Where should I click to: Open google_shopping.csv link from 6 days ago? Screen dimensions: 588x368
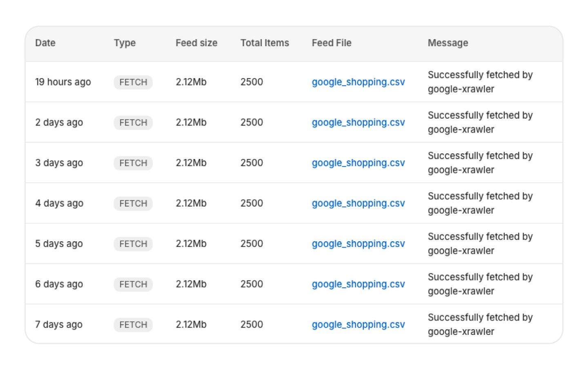tap(358, 284)
